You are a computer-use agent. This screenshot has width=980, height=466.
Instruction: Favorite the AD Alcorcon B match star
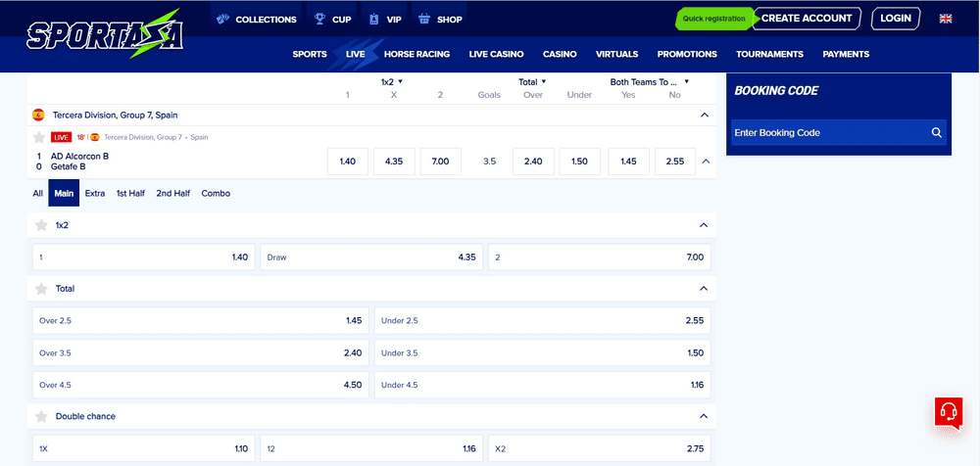(x=39, y=137)
